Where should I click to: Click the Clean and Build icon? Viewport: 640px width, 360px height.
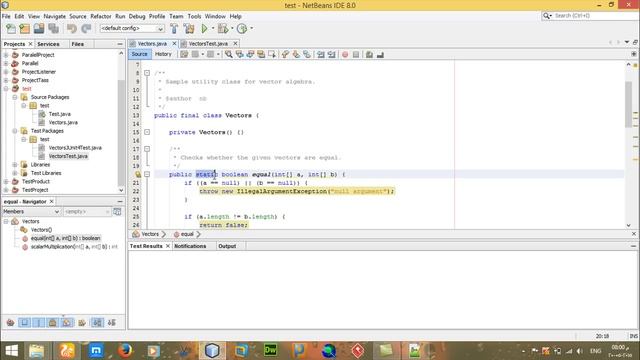click(x=189, y=29)
